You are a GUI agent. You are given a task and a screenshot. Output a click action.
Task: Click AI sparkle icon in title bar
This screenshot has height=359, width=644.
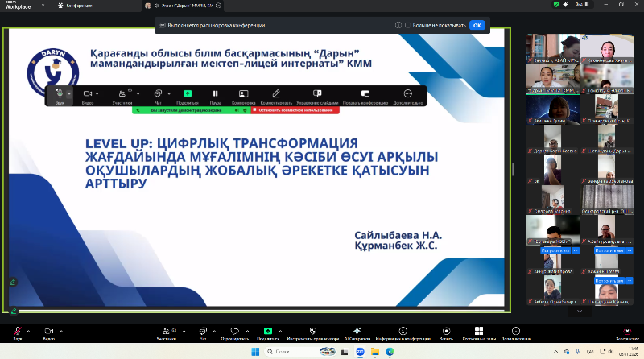566,5
